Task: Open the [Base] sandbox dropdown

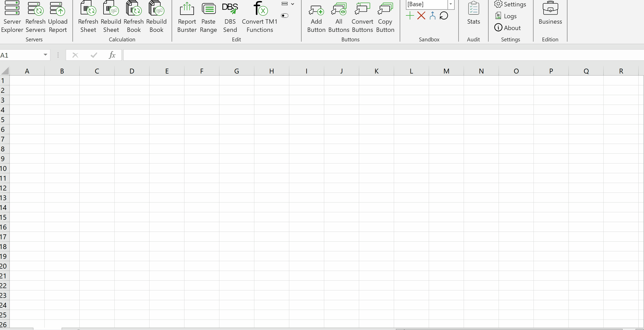Action: coord(451,4)
